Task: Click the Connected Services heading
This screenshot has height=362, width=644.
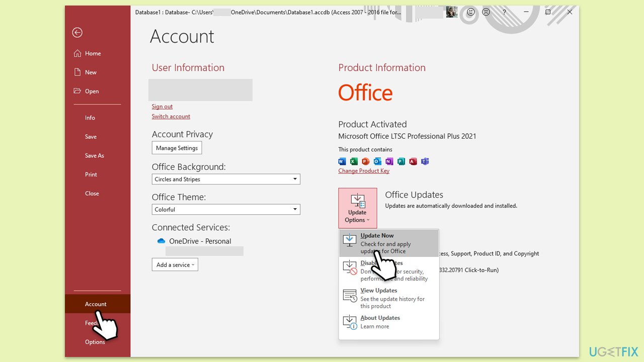Action: click(x=191, y=227)
